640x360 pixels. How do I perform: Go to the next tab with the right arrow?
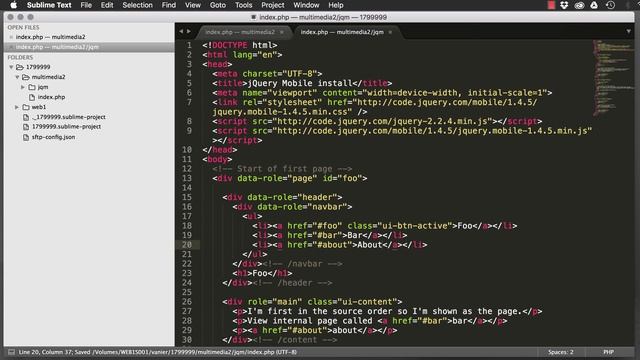189,31
